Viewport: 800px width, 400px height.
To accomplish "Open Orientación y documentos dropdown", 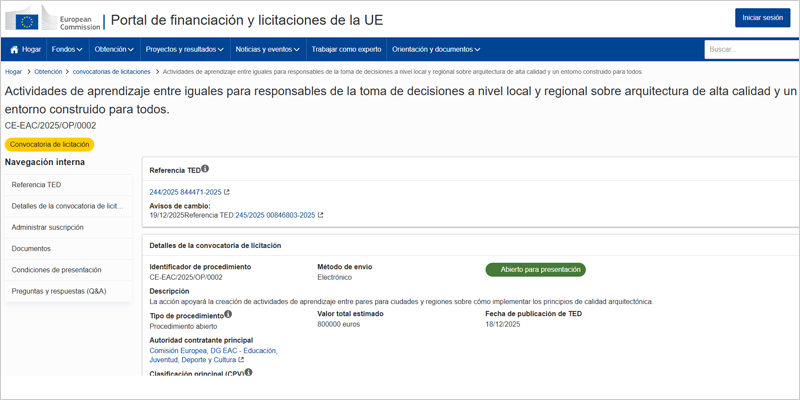I will tap(436, 49).
